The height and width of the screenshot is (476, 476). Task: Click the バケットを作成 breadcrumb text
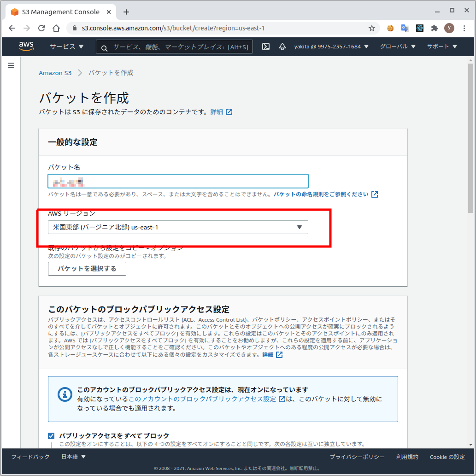[x=111, y=73]
